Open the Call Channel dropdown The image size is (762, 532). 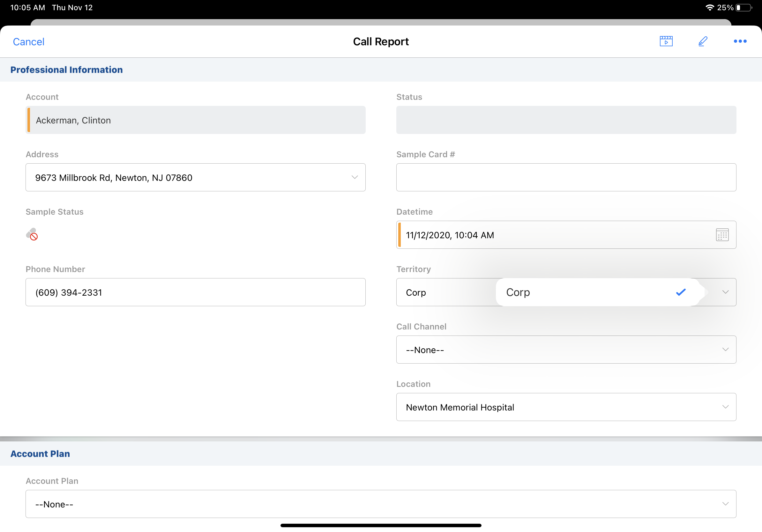click(566, 350)
